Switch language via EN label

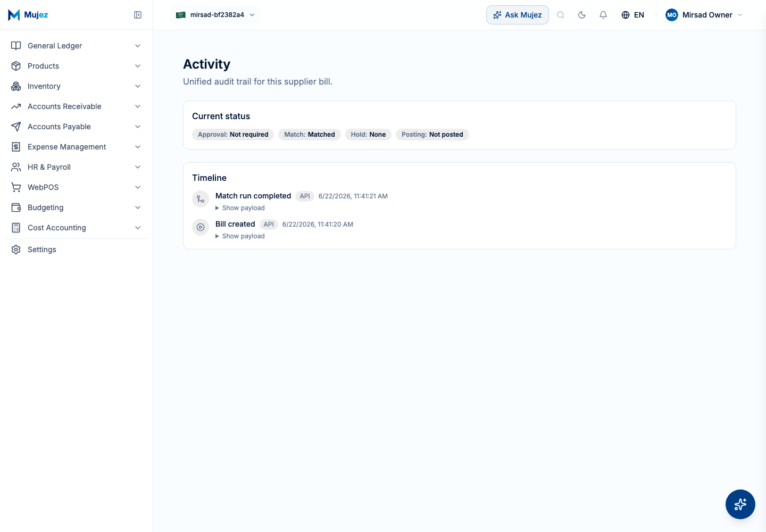click(639, 15)
